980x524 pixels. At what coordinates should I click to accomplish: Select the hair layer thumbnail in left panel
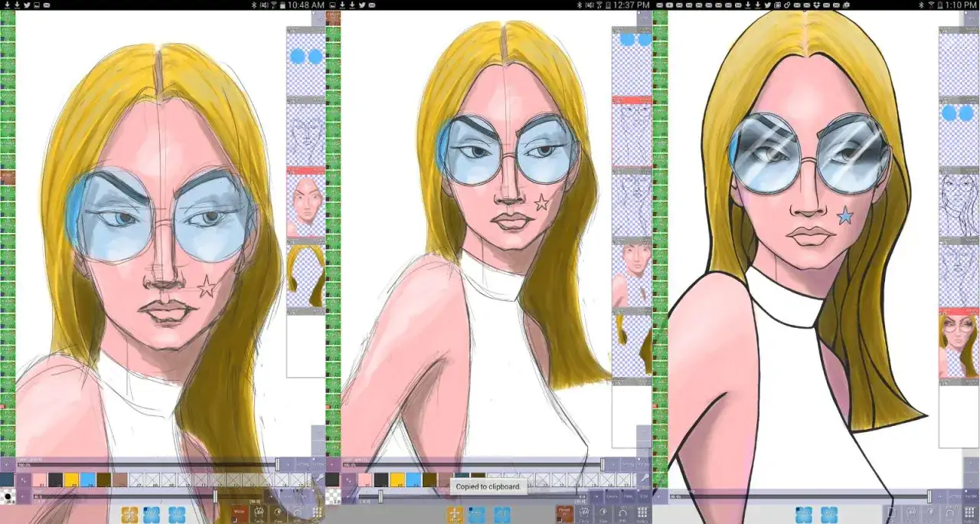[306, 273]
